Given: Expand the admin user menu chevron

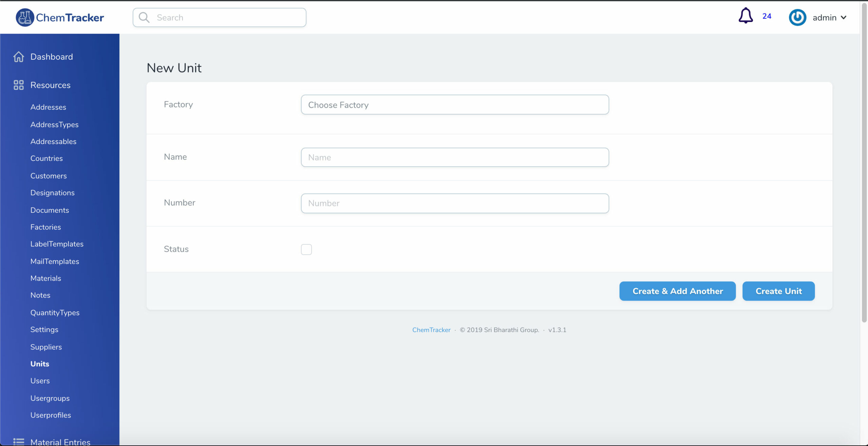Looking at the screenshot, I should [844, 18].
